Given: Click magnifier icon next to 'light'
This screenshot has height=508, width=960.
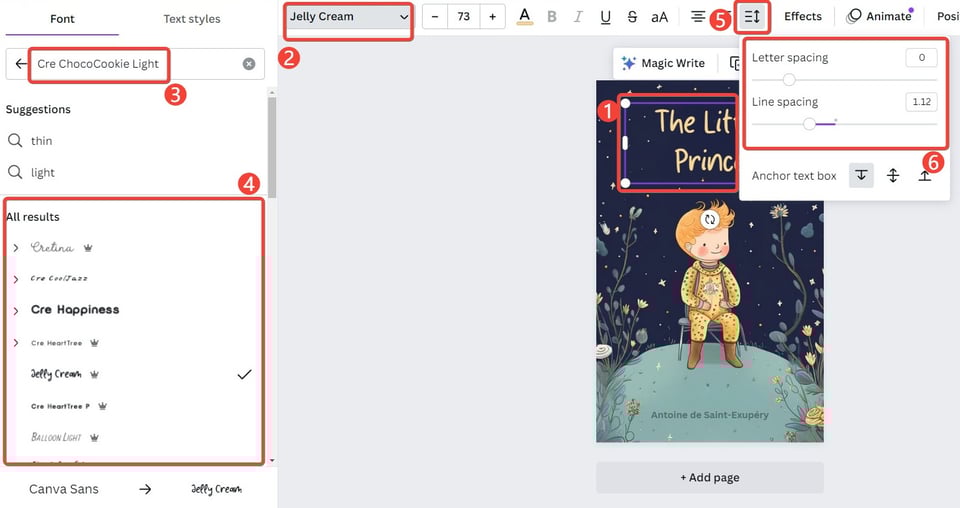Looking at the screenshot, I should [x=15, y=173].
